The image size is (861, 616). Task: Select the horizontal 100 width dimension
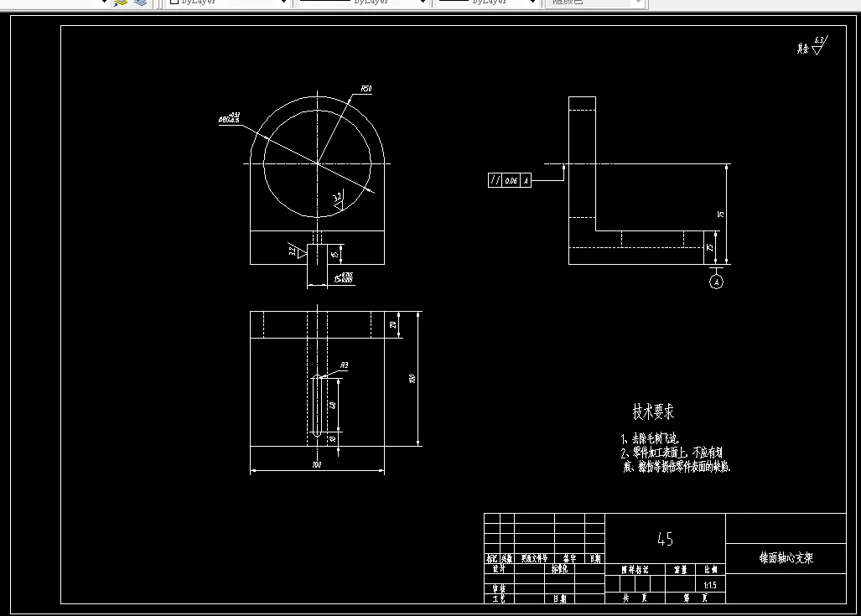pyautogui.click(x=316, y=465)
